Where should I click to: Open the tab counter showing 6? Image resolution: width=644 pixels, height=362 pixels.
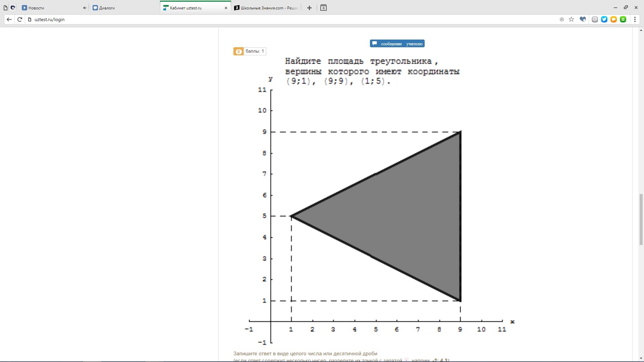[323, 8]
